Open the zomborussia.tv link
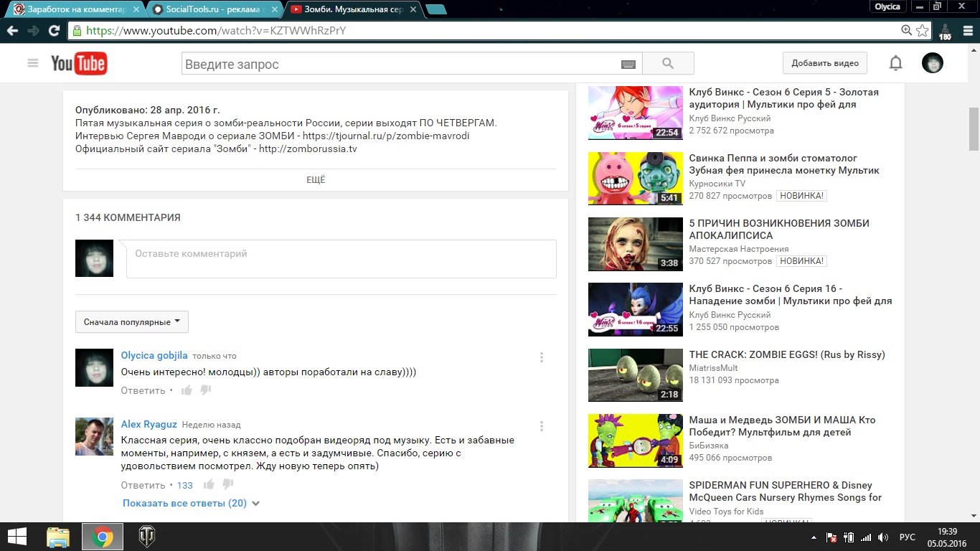Image resolution: width=980 pixels, height=551 pixels. coord(308,149)
